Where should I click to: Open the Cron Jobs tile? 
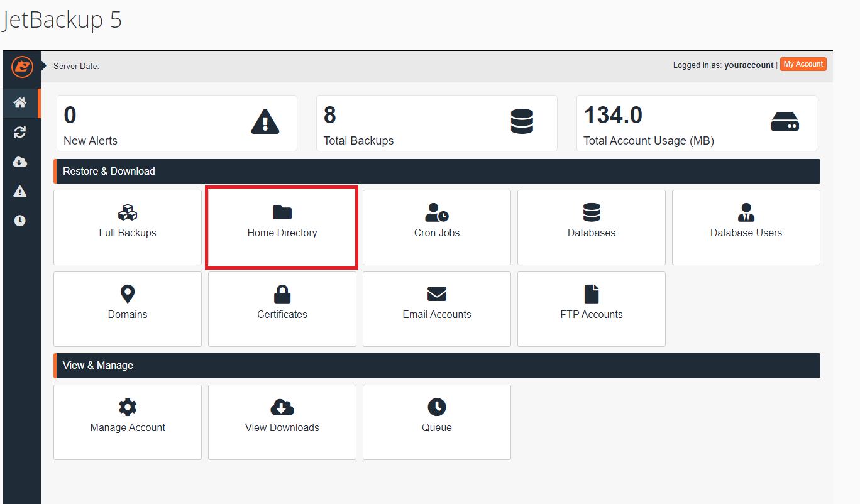437,227
